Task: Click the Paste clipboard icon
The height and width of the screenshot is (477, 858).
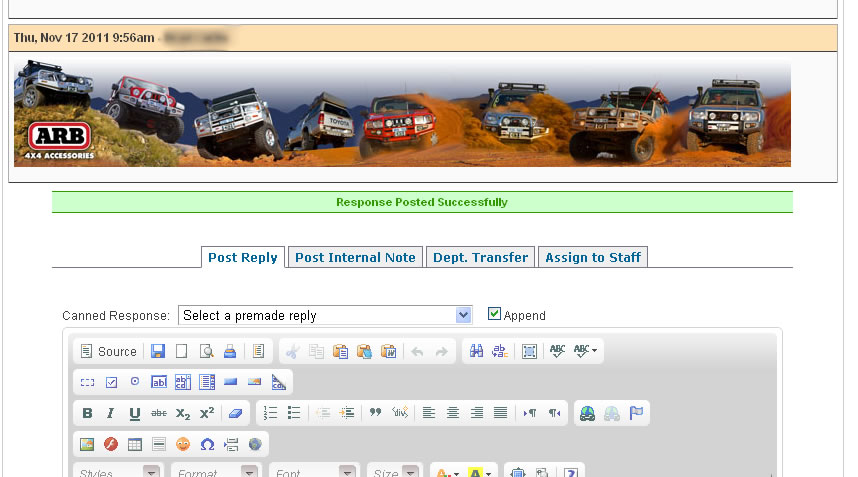Action: (340, 351)
